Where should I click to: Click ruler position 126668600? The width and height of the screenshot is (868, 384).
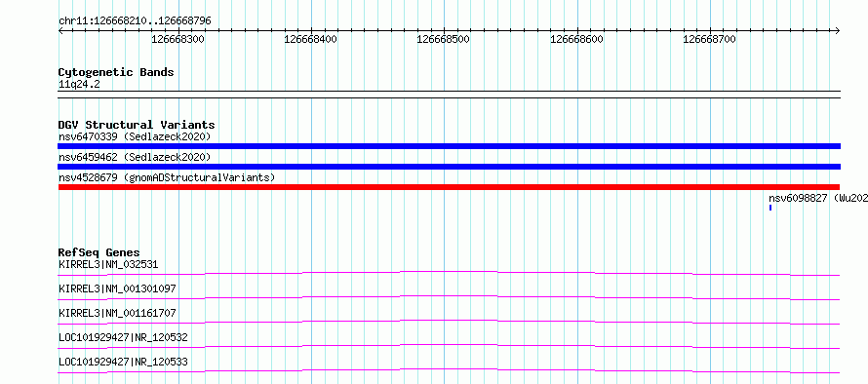click(576, 39)
